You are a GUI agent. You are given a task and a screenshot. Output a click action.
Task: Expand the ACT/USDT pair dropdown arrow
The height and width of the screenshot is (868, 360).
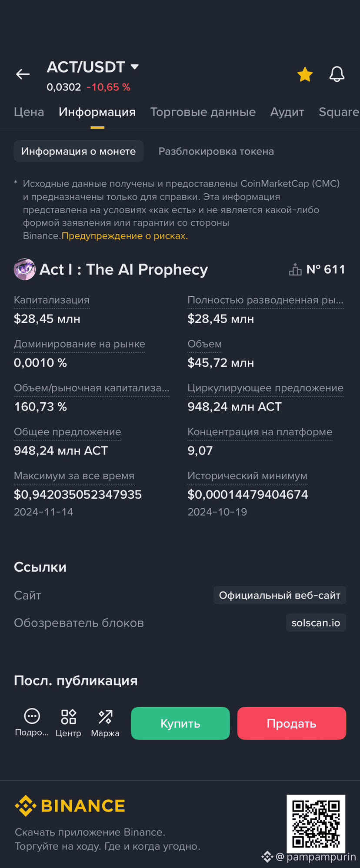[x=135, y=67]
